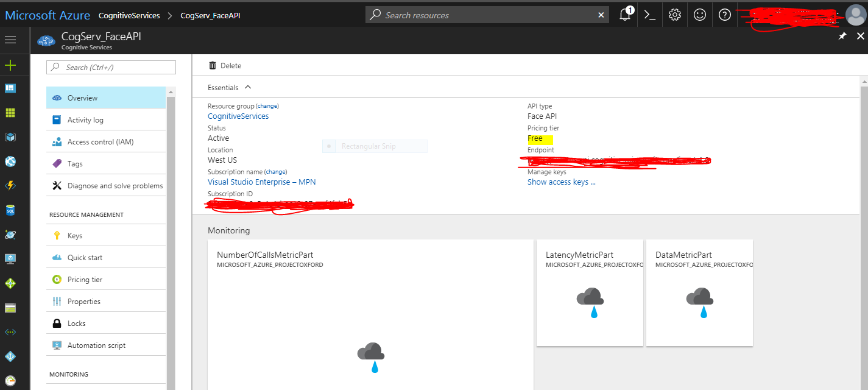Open Pricing tier menu item

106,279
